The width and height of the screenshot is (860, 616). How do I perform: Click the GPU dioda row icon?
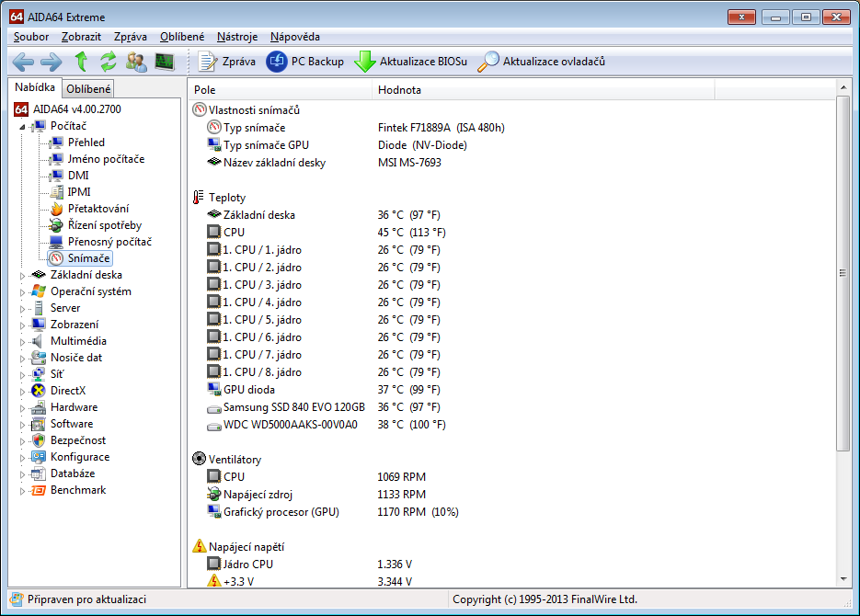click(214, 389)
